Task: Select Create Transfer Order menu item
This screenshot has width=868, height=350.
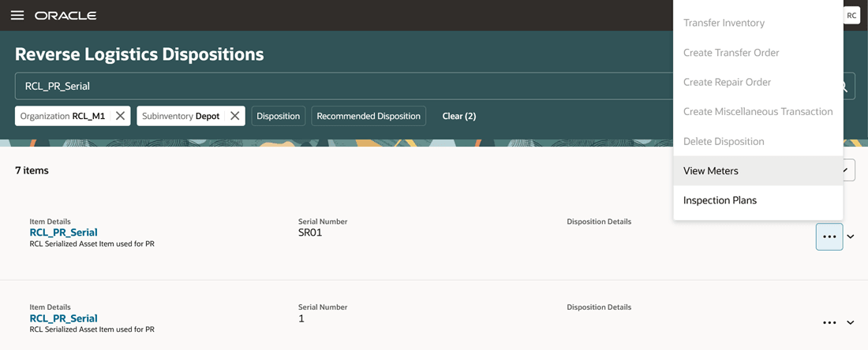Action: click(x=758, y=53)
